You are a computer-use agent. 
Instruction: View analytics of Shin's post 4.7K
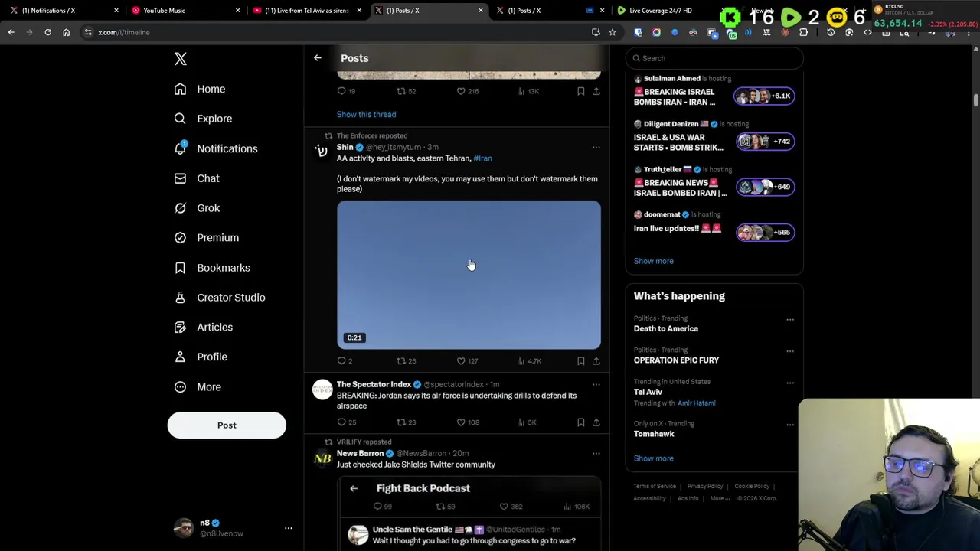point(528,360)
